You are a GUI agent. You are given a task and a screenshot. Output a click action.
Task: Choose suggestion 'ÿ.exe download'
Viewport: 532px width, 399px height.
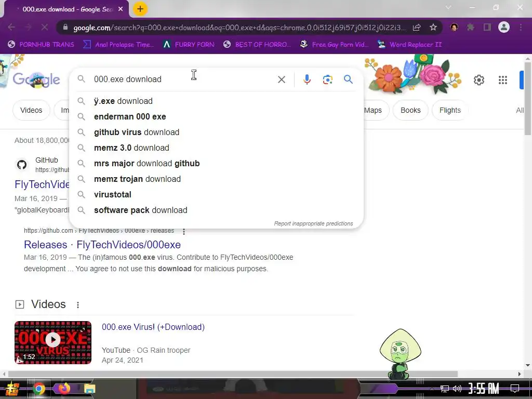coord(216,101)
